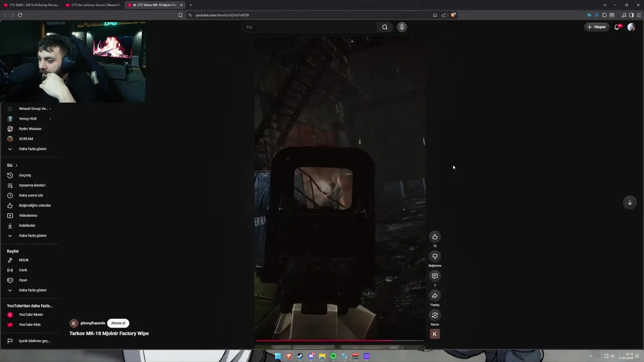The image size is (644, 362).
Task: Open the @kungflupanda channel link
Action: coord(93,323)
